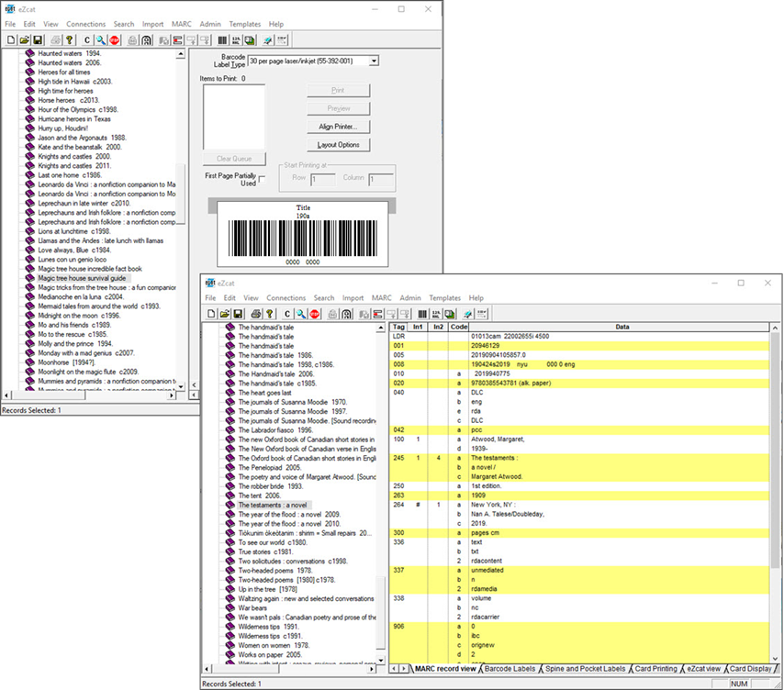Click the New document icon in back window toolbar
Screen dimensions: 784x690
[10, 40]
